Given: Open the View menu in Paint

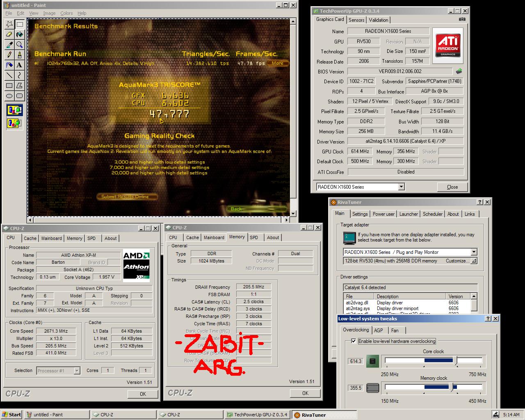Looking at the screenshot, I should click(34, 13).
